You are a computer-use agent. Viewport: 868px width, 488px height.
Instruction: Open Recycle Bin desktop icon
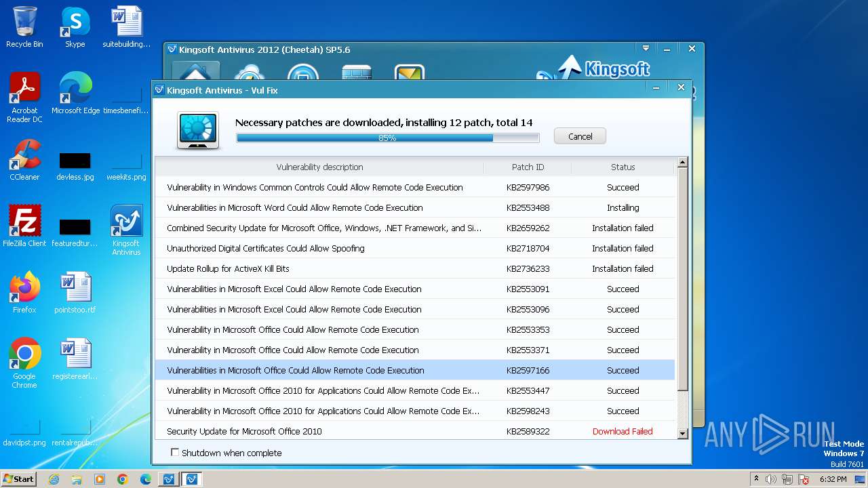click(24, 27)
